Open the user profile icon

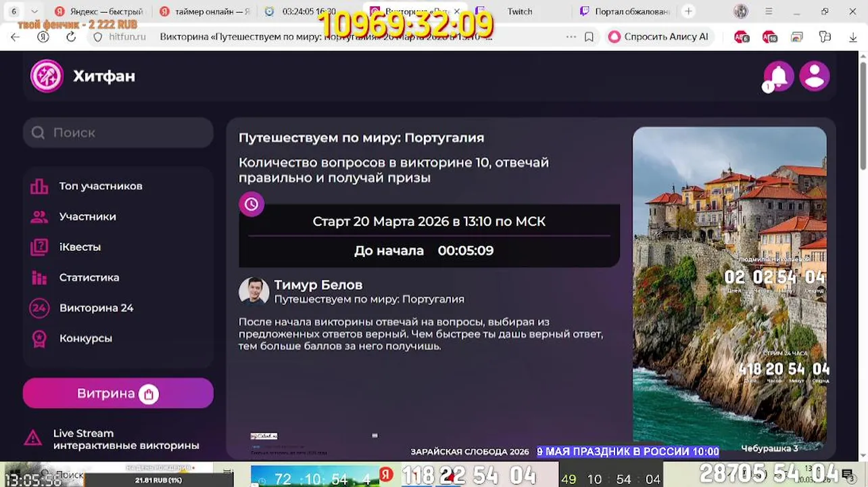[x=815, y=76]
